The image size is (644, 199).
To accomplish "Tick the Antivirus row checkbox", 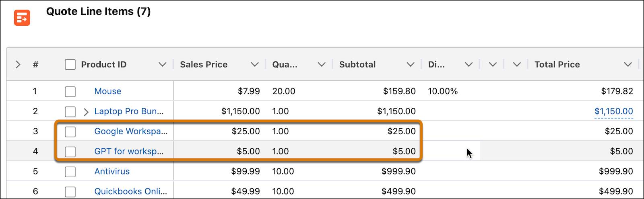I will pyautogui.click(x=70, y=172).
